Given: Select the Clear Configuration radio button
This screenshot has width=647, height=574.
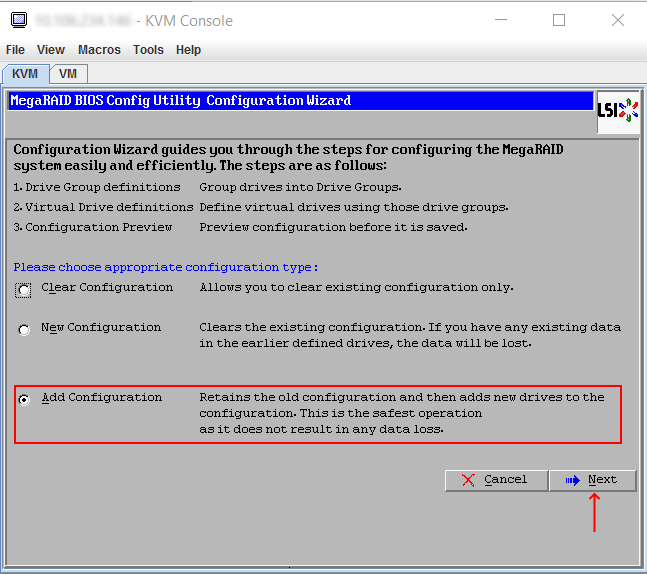Looking at the screenshot, I should (x=24, y=290).
